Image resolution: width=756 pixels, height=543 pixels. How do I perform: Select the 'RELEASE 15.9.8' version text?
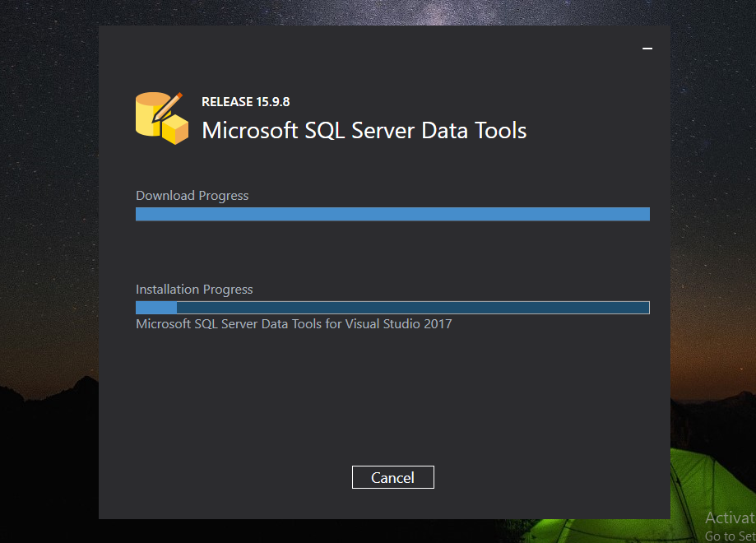coord(246,102)
